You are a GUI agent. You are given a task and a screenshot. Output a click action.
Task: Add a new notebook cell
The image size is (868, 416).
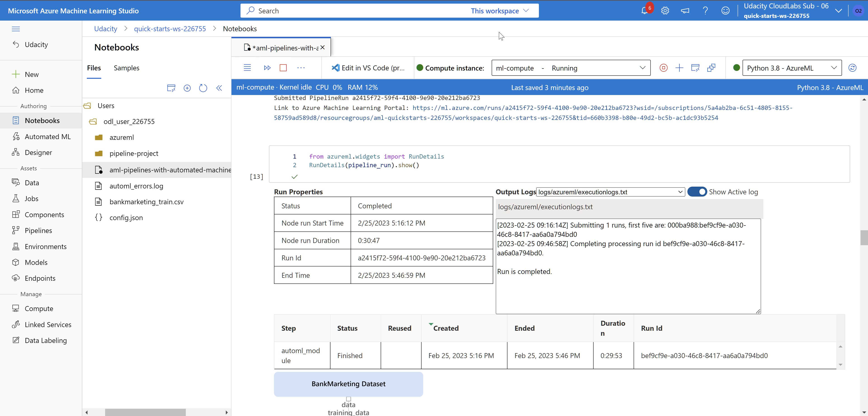point(679,68)
